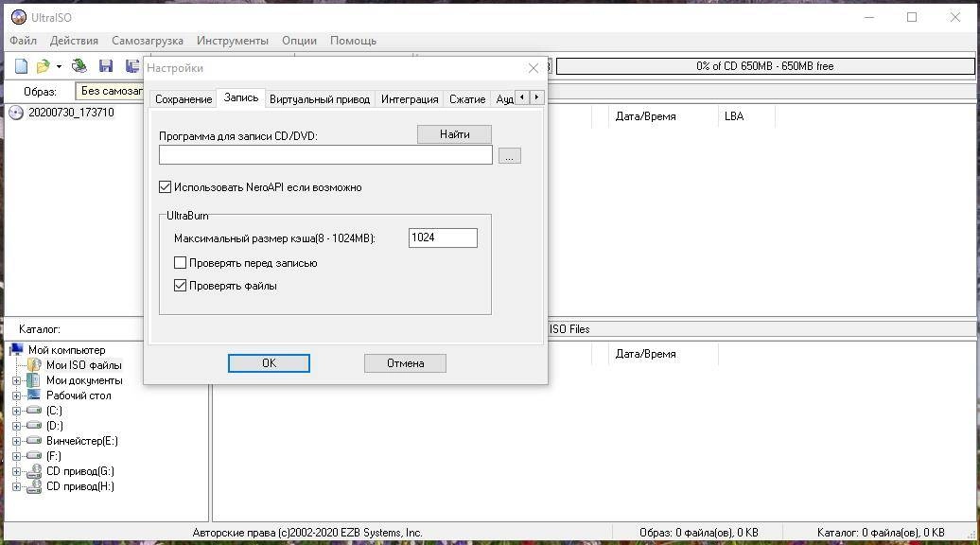Expand the (D:) drive node

point(17,426)
